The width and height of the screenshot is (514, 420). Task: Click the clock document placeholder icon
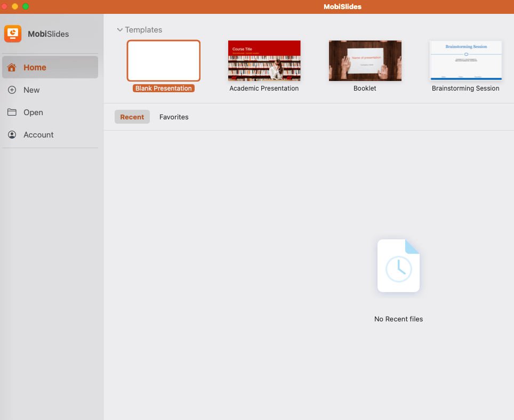coord(398,265)
